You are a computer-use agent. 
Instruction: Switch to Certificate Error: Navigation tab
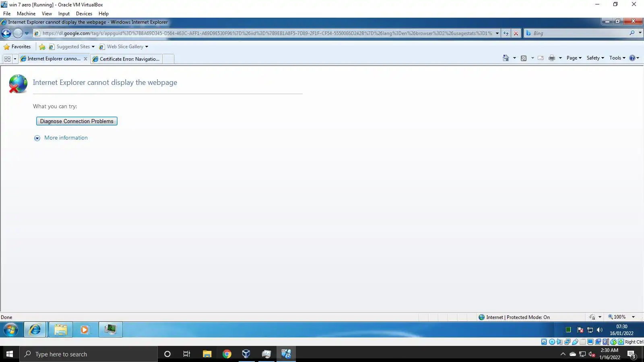coord(126,59)
